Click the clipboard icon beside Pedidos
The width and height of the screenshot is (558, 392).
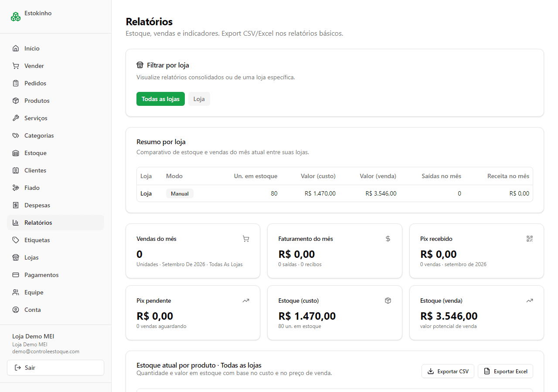16,83
